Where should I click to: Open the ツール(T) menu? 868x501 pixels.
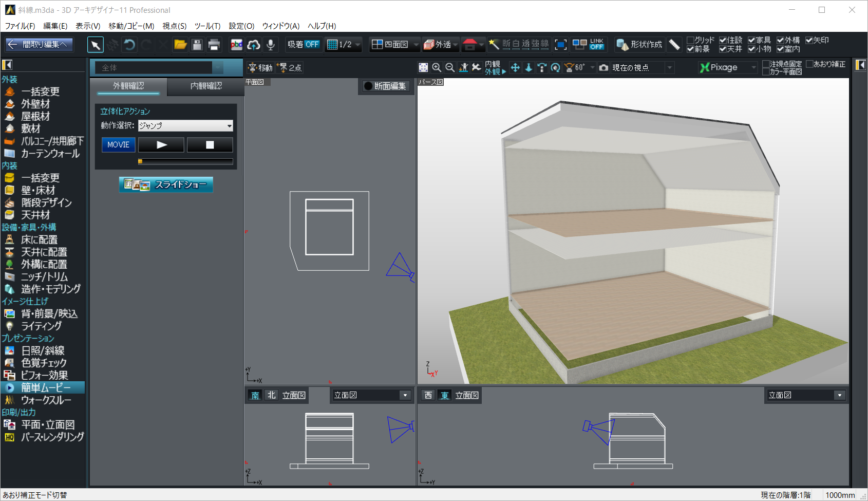point(207,26)
